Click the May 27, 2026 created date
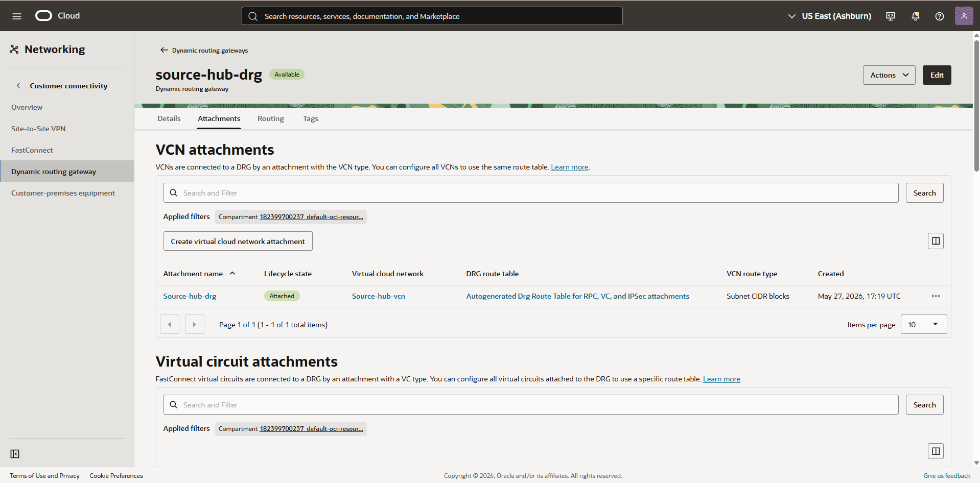 (859, 296)
